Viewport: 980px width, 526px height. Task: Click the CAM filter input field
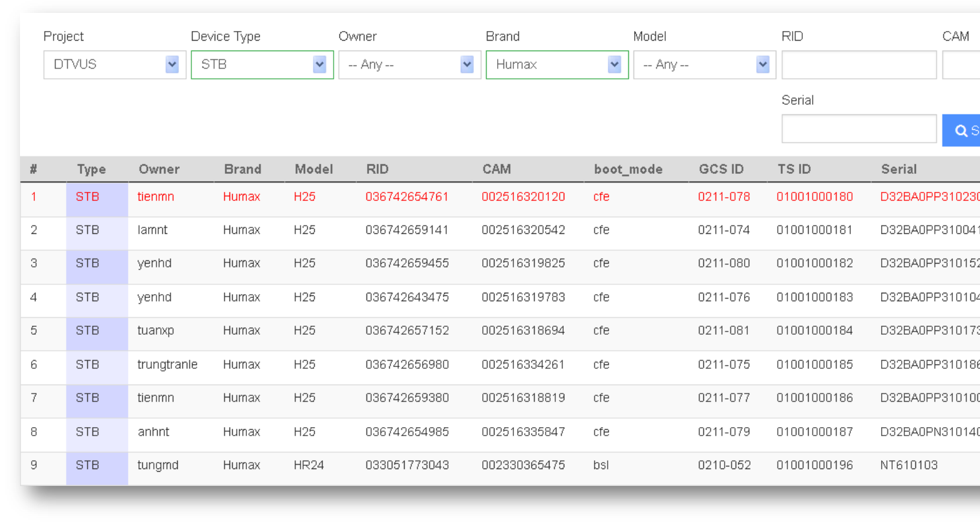click(962, 65)
